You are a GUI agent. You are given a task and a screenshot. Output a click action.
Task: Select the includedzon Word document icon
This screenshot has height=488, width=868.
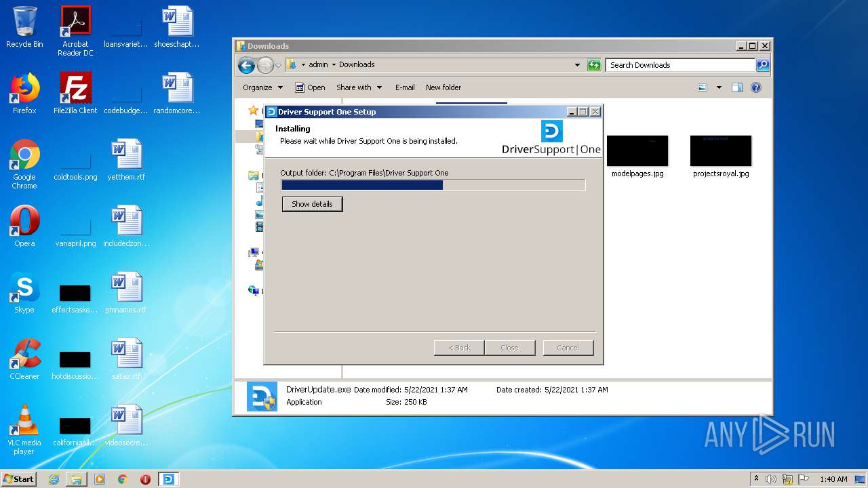[126, 226]
